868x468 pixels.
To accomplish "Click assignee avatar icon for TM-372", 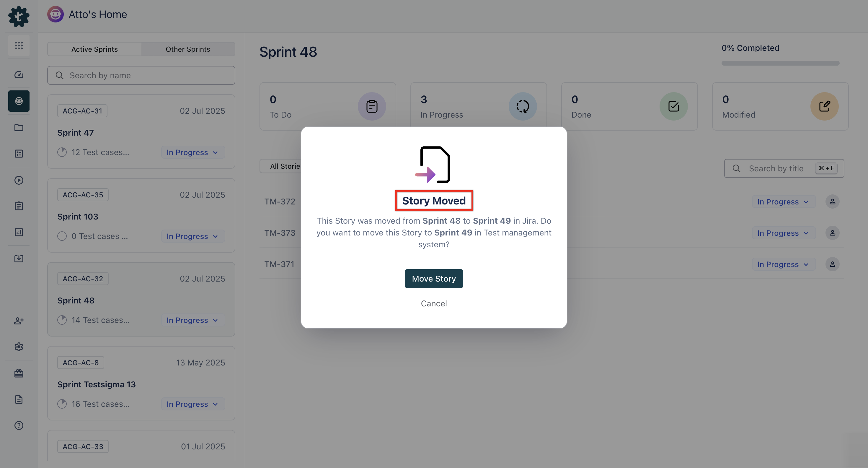I will point(832,201).
